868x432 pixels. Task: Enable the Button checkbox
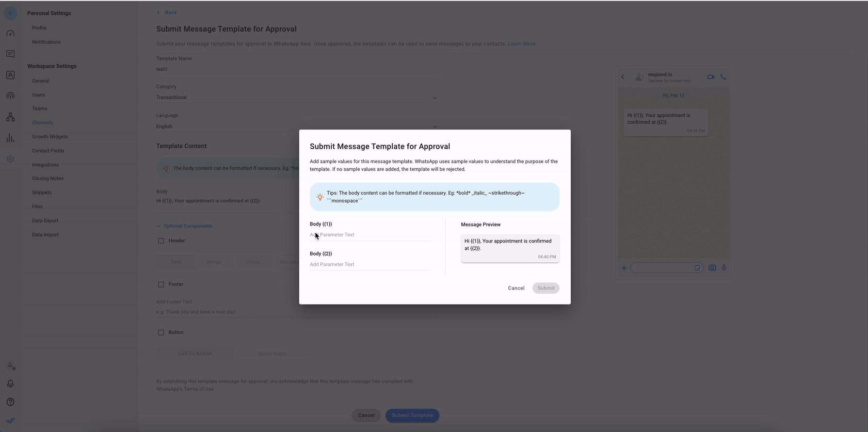161,333
